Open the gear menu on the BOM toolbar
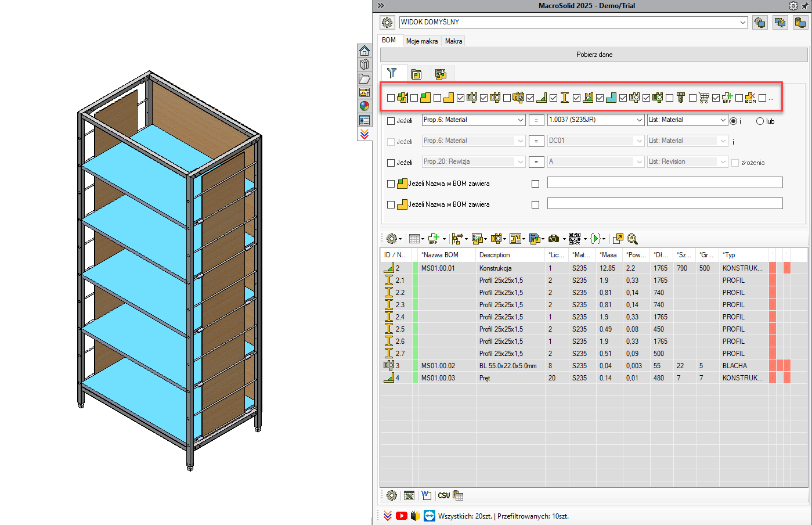This screenshot has height=525, width=812. click(x=394, y=239)
